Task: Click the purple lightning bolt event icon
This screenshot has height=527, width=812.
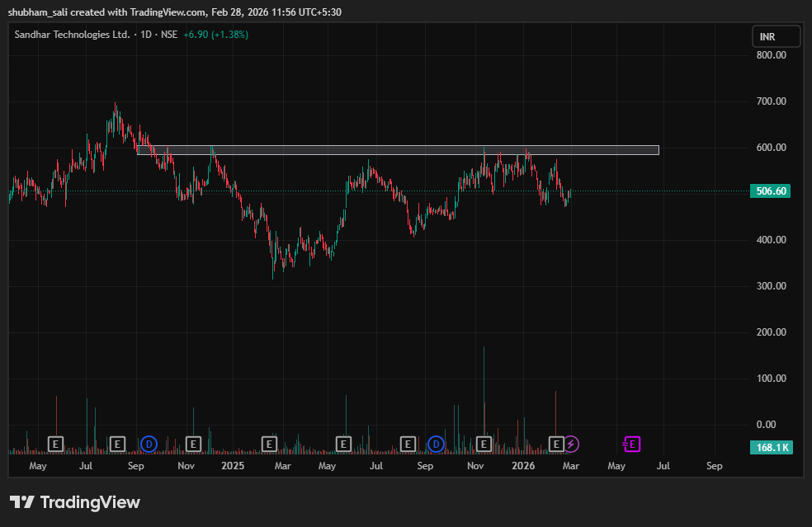Action: 571,445
